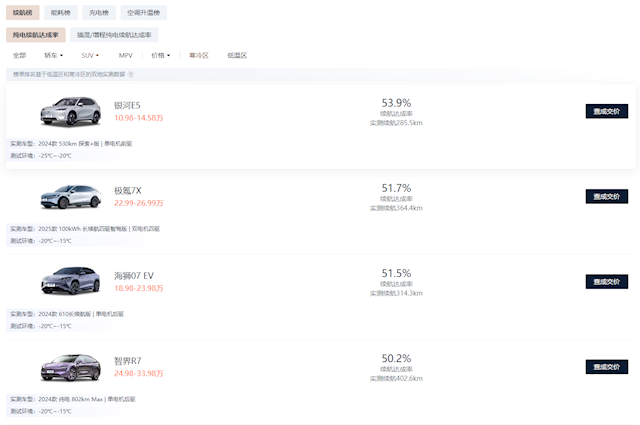Filter by 全部 vehicle types

tap(19, 56)
